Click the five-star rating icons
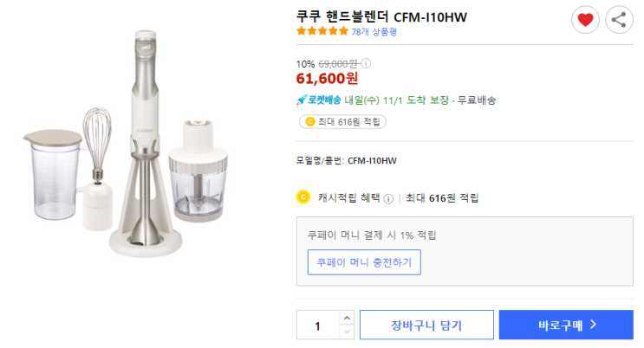644x348 pixels. click(x=322, y=31)
